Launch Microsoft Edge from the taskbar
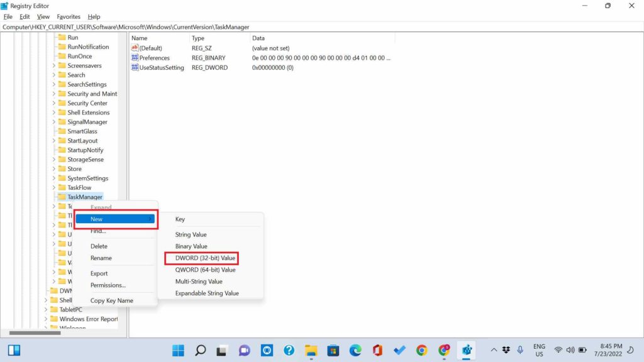644x362 pixels. point(355,350)
